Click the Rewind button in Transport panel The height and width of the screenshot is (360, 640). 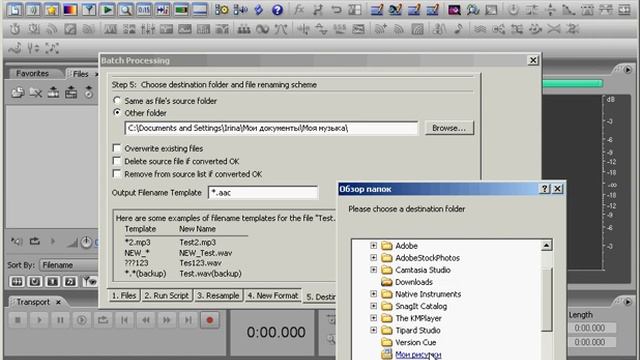pyautogui.click(x=146, y=320)
